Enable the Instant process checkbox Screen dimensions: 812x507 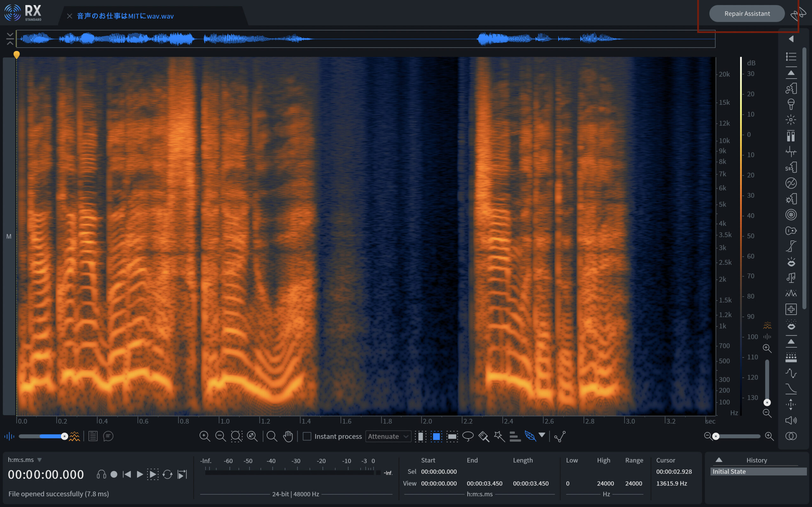[x=307, y=436]
